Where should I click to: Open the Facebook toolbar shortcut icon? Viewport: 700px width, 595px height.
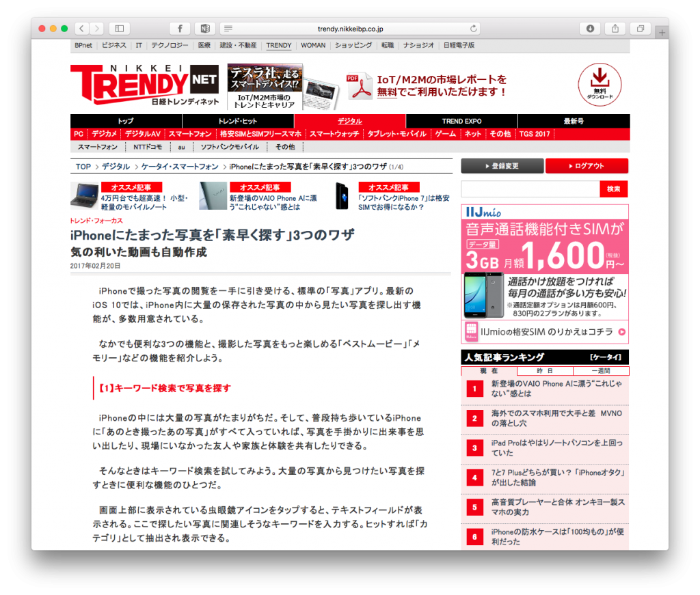180,29
